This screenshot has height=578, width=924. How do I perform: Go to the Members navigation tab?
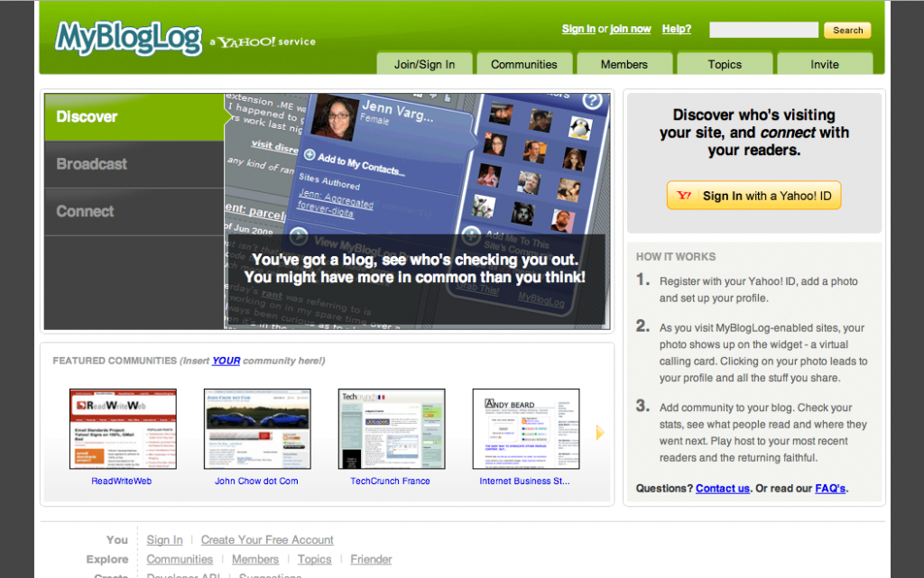(x=624, y=64)
